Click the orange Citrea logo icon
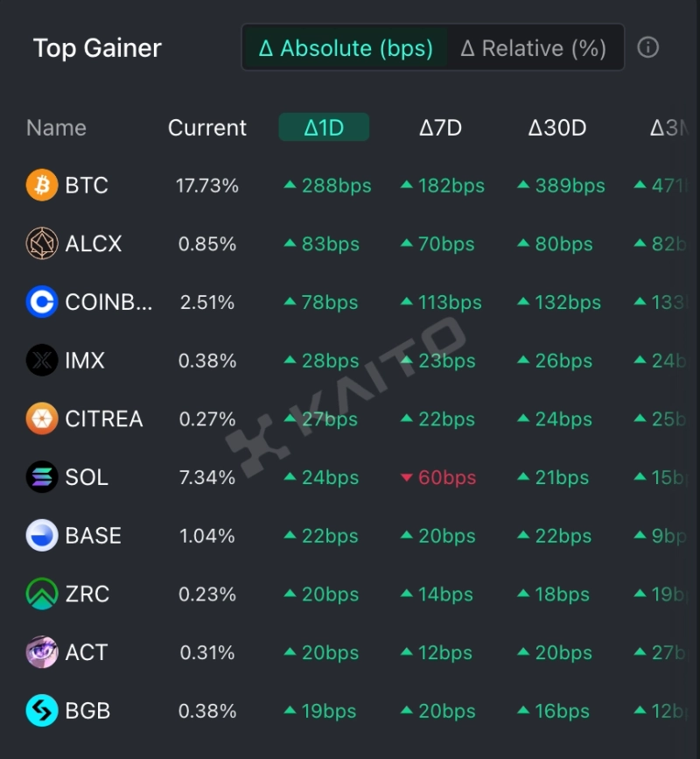Image resolution: width=700 pixels, height=759 pixels. [x=42, y=418]
